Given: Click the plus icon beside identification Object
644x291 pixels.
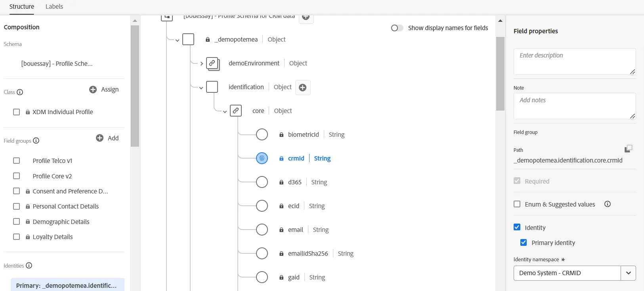Looking at the screenshot, I should point(303,88).
